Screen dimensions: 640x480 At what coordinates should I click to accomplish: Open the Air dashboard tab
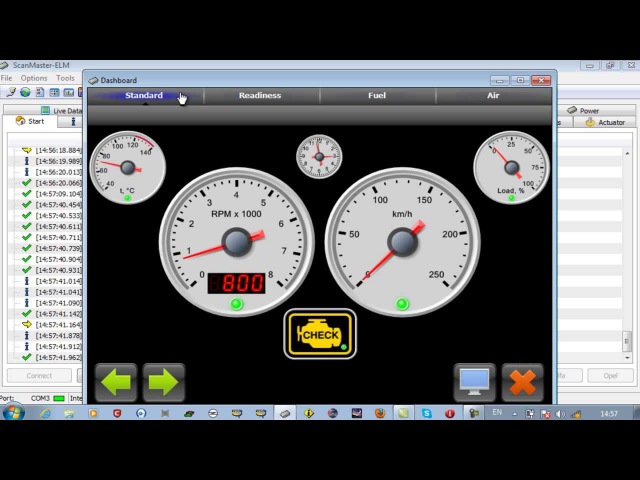tap(493, 96)
